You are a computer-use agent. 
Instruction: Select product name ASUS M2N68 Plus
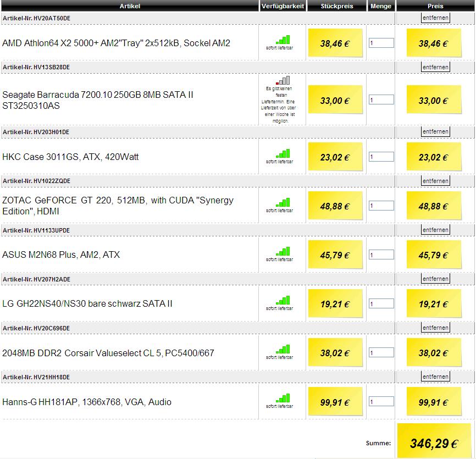coord(61,255)
